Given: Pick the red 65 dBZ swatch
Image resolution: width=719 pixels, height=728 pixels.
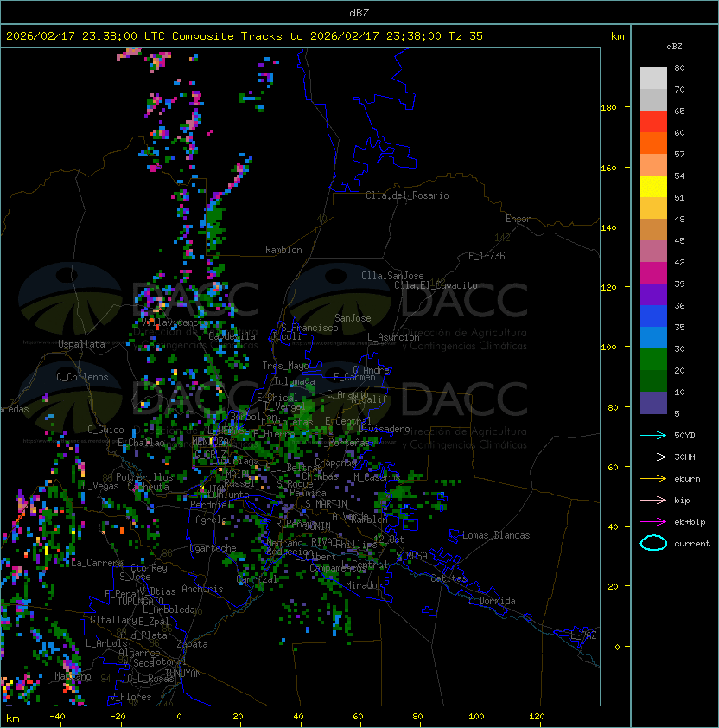Looking at the screenshot, I should (x=653, y=122).
